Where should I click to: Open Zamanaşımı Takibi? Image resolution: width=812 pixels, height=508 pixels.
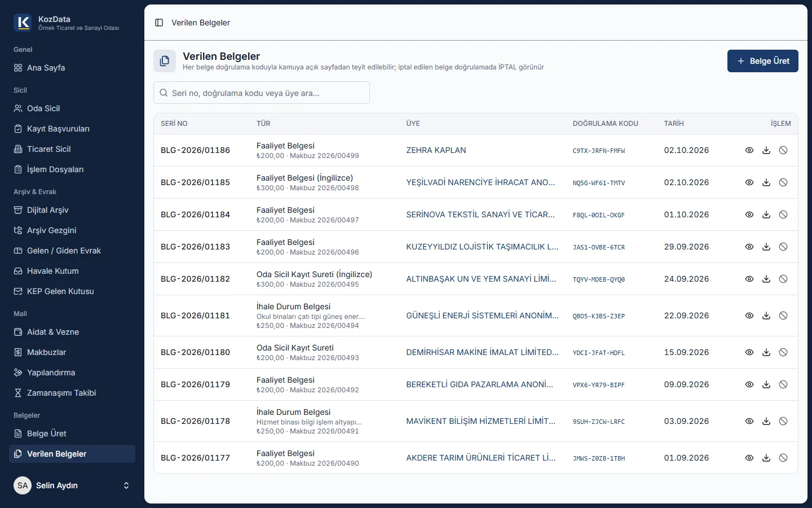(x=72, y=393)
